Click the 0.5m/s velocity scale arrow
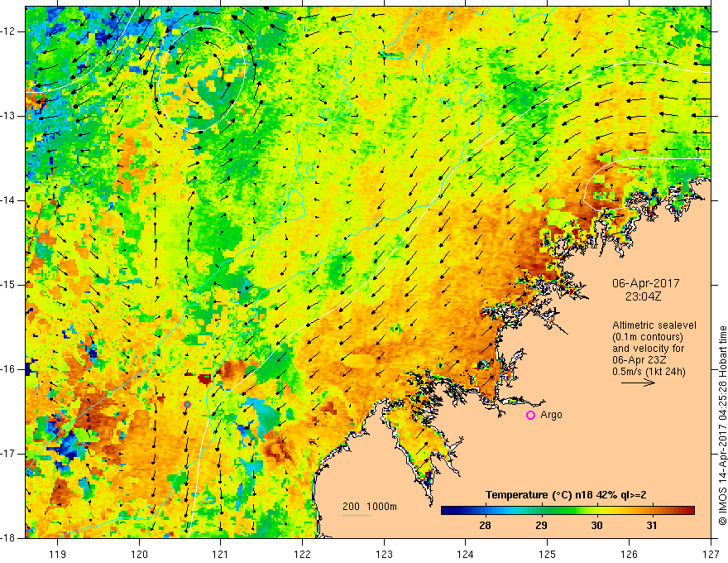Viewport: 728px width, 563px height. pyautogui.click(x=638, y=383)
